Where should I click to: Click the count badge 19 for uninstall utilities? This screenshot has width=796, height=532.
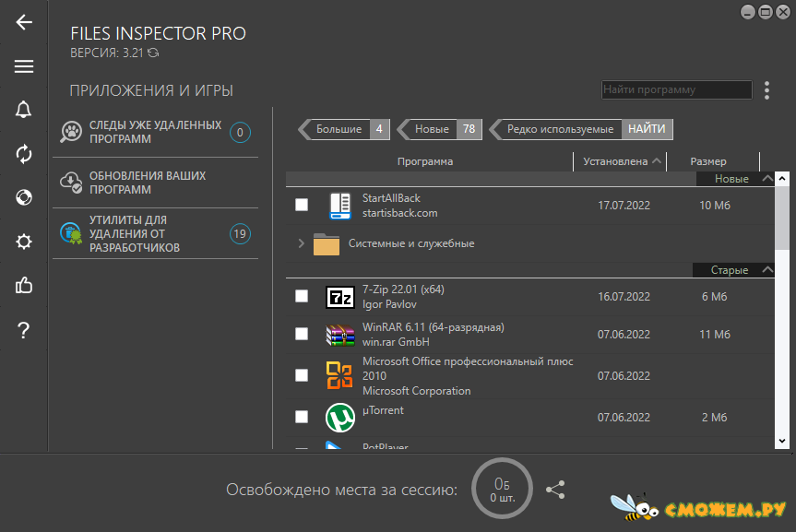[240, 234]
